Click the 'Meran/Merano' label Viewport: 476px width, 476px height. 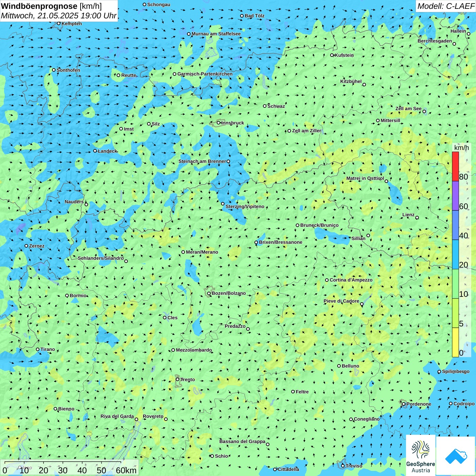point(202,252)
